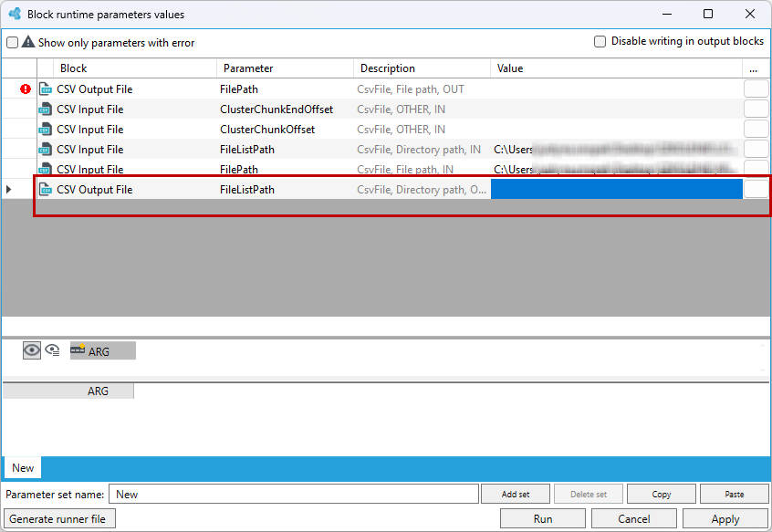
Task: Click the warning triangle beside Show only parameters with error
Action: (x=28, y=42)
